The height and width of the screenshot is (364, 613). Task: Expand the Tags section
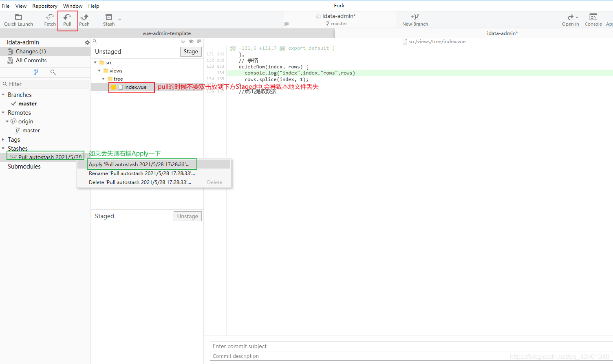[x=3, y=140]
